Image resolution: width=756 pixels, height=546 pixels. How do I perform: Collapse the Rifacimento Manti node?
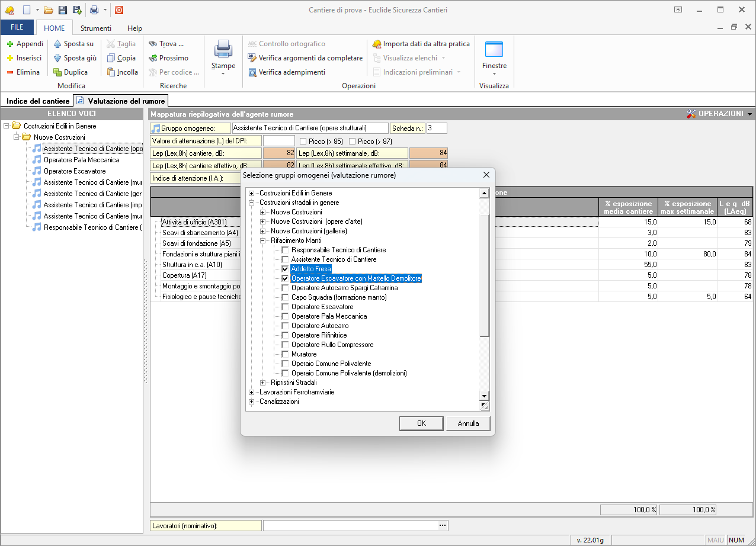pos(264,240)
